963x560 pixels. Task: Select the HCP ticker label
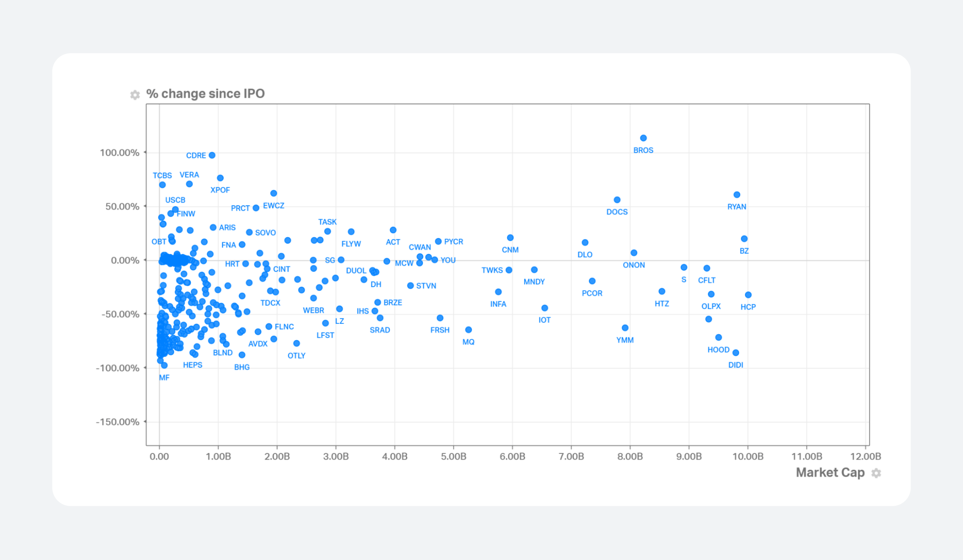coord(748,307)
